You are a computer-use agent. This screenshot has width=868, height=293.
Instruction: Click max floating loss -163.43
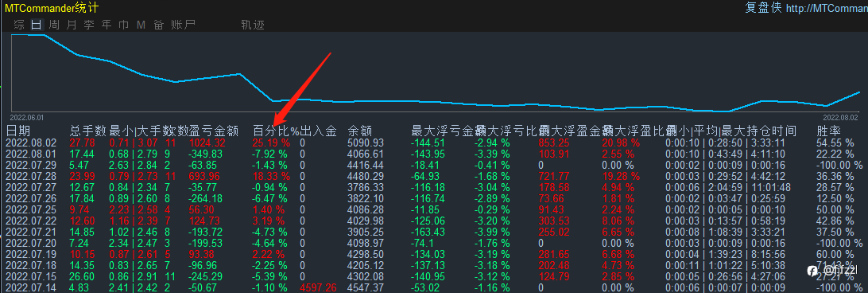[429, 232]
